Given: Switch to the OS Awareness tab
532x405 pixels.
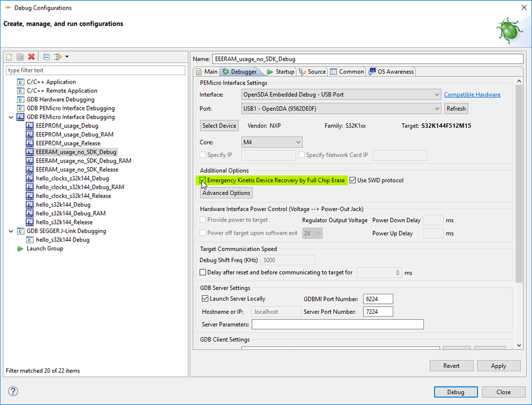Looking at the screenshot, I should click(391, 71).
